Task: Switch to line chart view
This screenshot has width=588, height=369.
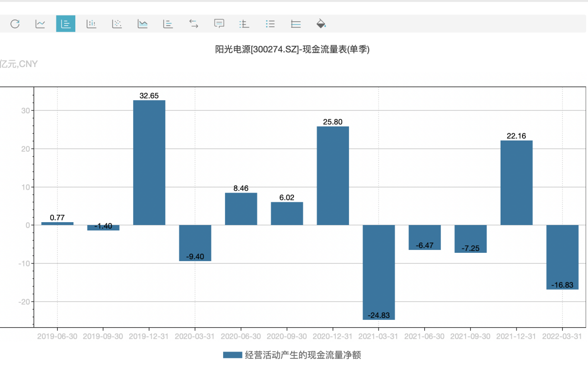Action: 40,23
